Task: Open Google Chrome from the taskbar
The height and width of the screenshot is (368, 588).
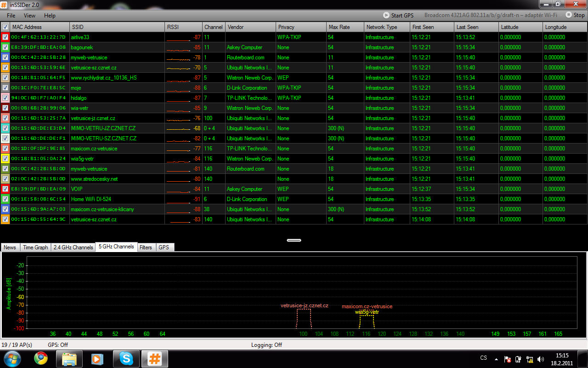Action: tap(41, 358)
